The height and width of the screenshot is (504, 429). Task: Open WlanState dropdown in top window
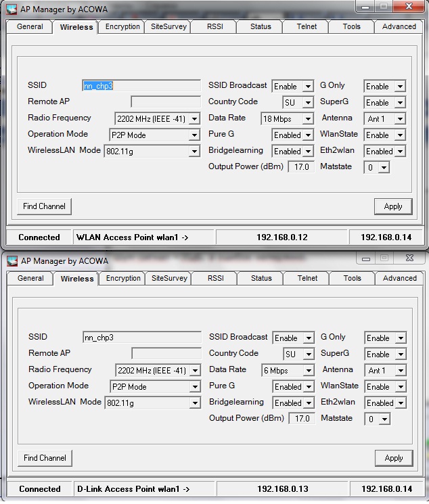pyautogui.click(x=385, y=135)
